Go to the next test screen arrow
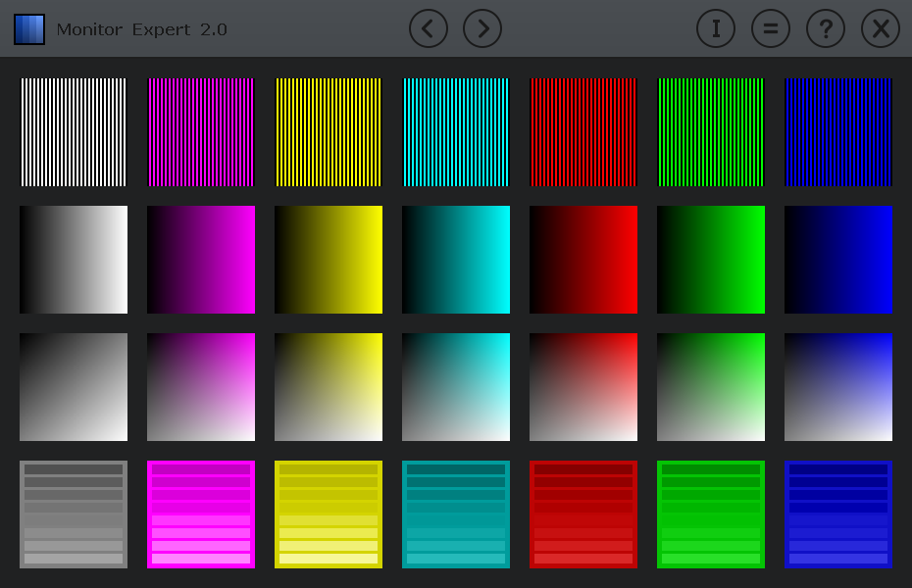 click(x=482, y=28)
